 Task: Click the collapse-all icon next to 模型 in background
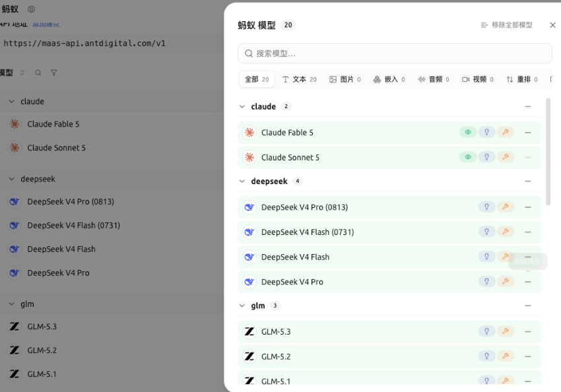(22, 73)
